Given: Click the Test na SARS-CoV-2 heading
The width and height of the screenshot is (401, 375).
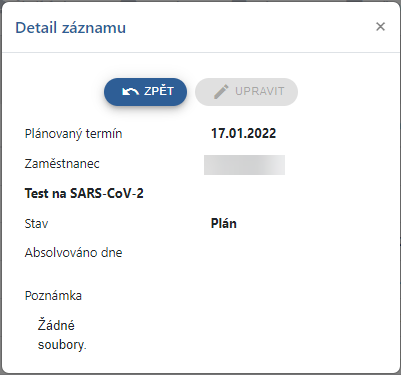Looking at the screenshot, I should (x=84, y=193).
